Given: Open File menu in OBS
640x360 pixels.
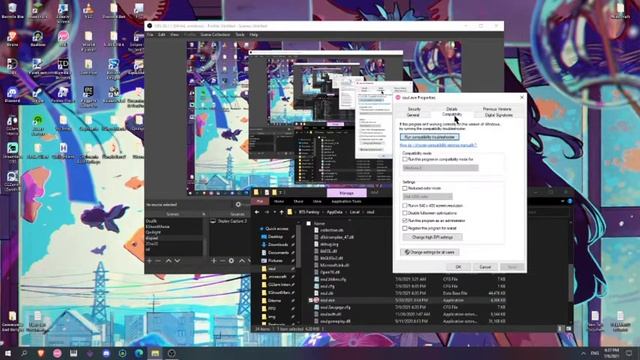Looking at the screenshot, I should (150, 35).
